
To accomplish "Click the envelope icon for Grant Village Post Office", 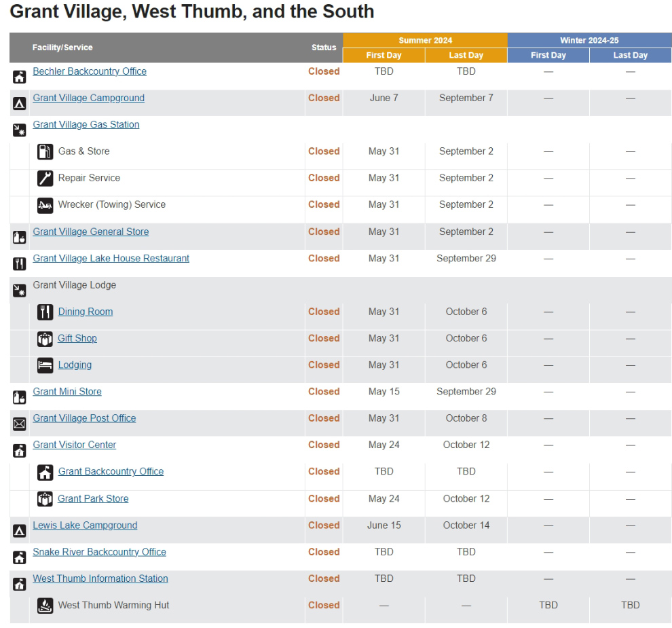I will 19,424.
